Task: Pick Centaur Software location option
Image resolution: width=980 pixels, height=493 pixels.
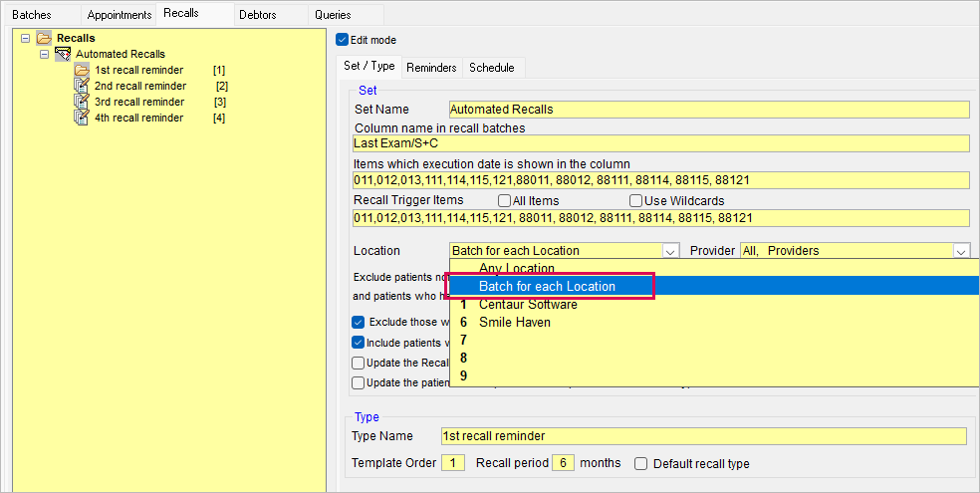Action: point(714,305)
